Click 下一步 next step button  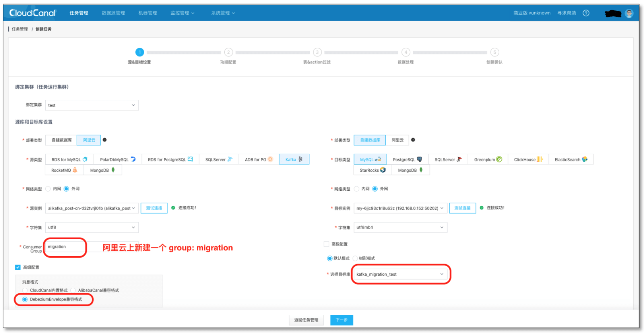[341, 320]
